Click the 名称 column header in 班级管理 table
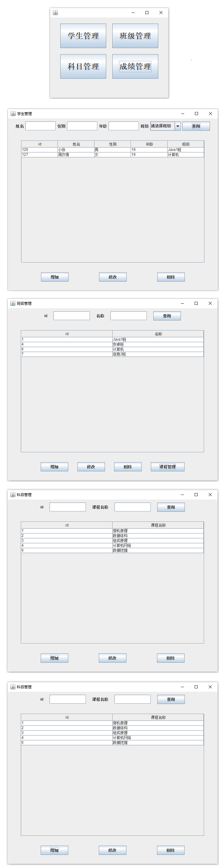Viewport: 224px width, 868px height. [x=158, y=334]
